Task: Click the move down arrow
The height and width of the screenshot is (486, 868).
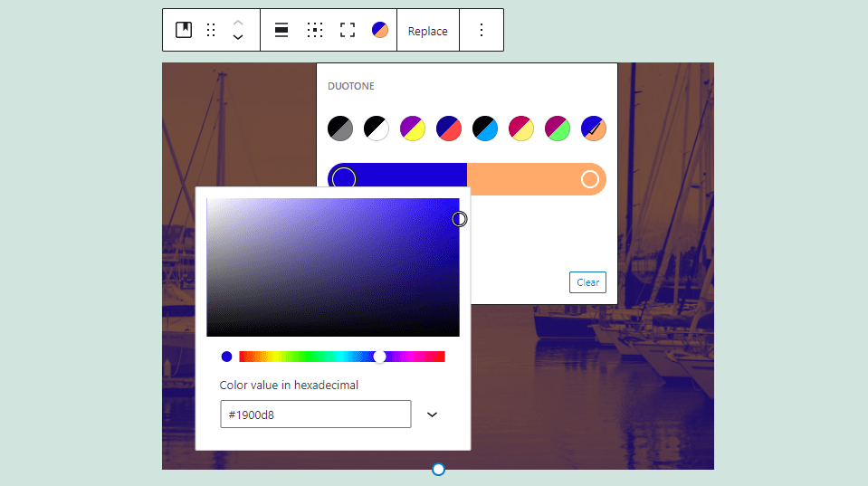Action: [x=238, y=38]
